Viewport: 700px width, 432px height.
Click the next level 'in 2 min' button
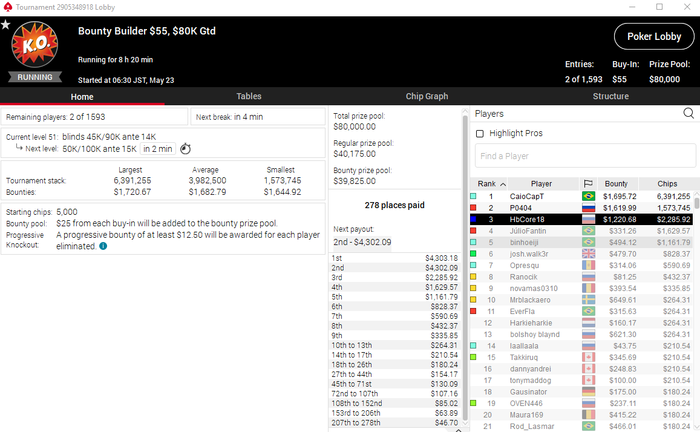tap(158, 149)
